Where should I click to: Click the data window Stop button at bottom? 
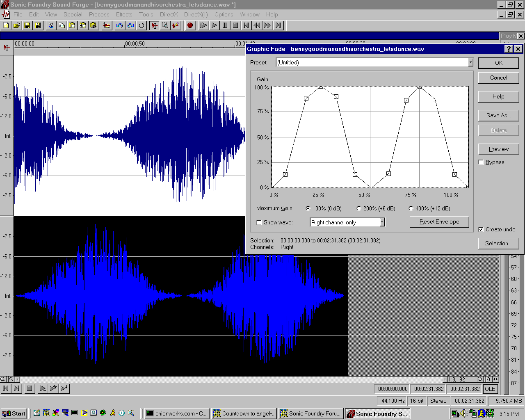coord(29,388)
